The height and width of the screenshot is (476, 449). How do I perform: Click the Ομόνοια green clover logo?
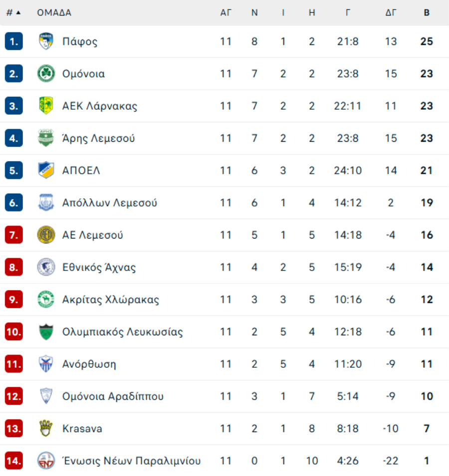coord(46,74)
